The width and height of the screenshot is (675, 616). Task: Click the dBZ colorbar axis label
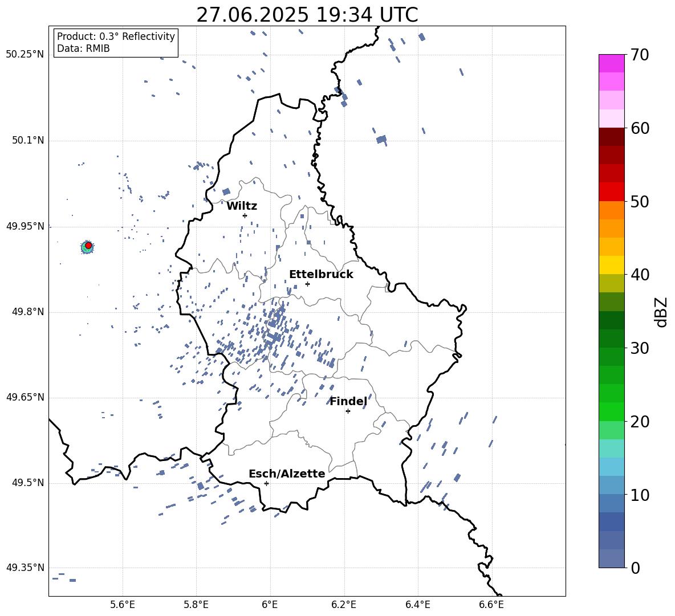click(x=662, y=312)
